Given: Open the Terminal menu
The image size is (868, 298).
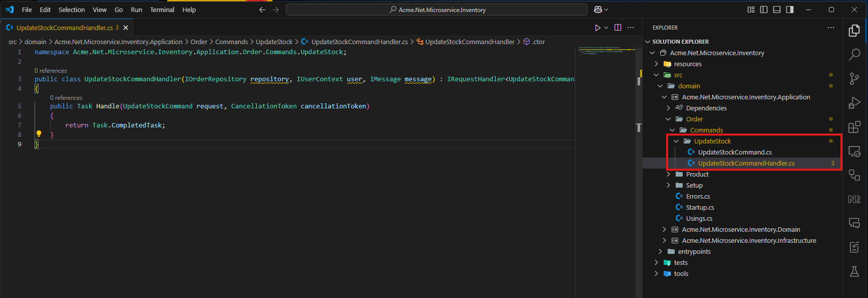Looking at the screenshot, I should coord(162,10).
